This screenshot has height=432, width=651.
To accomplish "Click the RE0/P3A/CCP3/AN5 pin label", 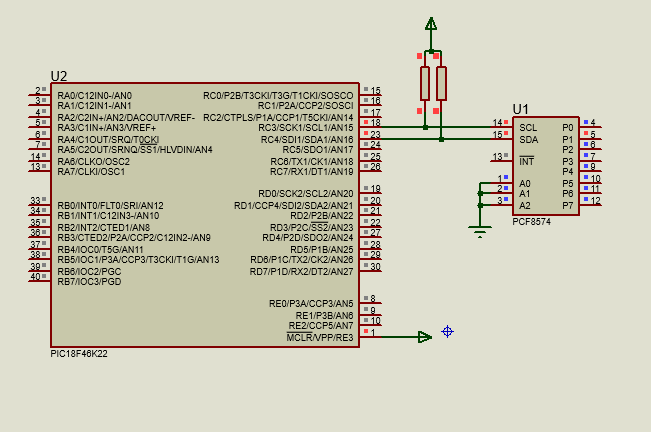I will point(311,304).
